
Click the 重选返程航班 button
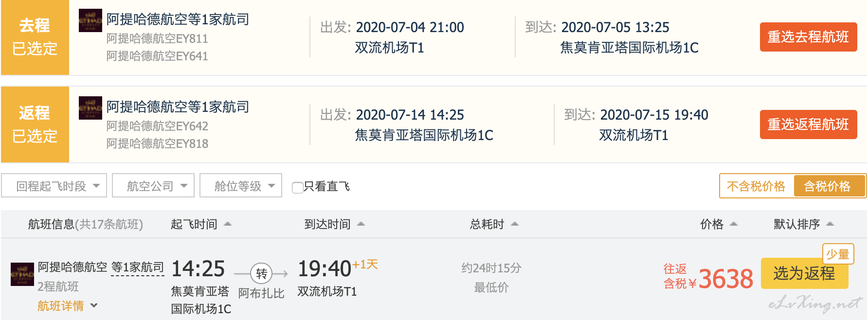808,124
